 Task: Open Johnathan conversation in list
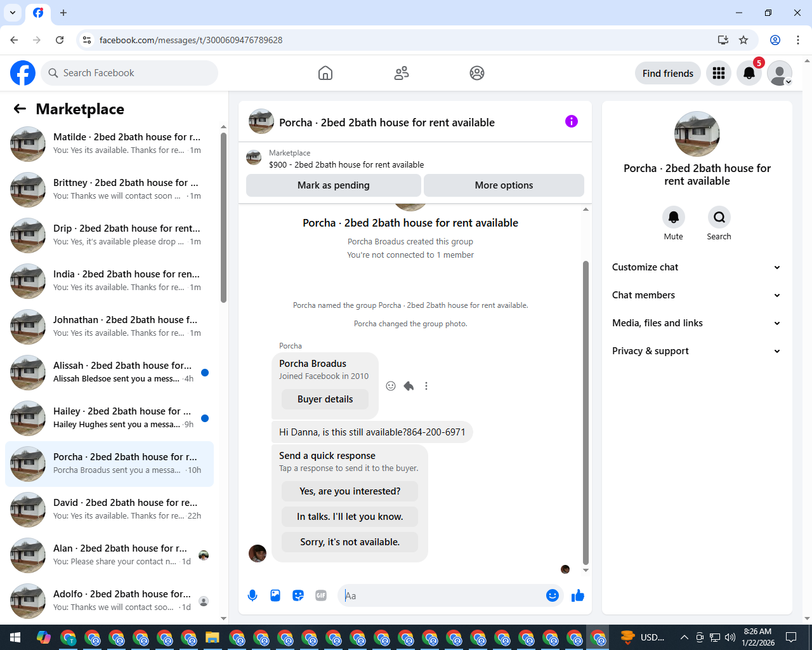tap(109, 327)
